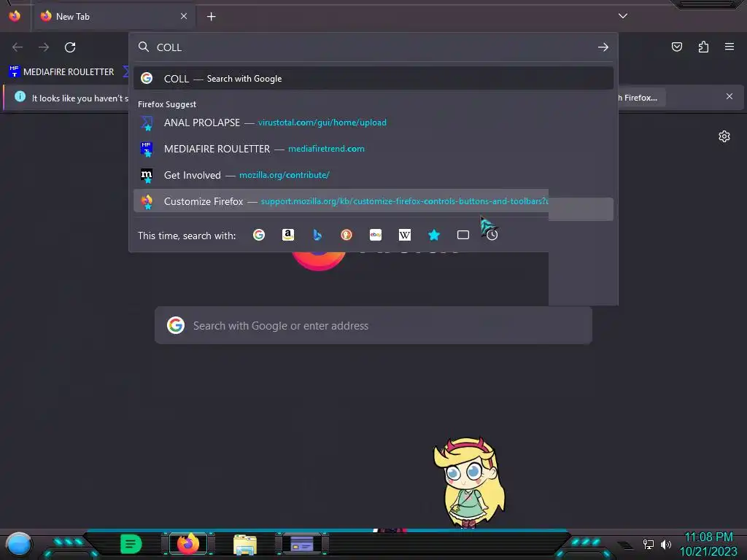747x560 pixels.
Task: Search bookmarks using the star icon
Action: click(434, 235)
